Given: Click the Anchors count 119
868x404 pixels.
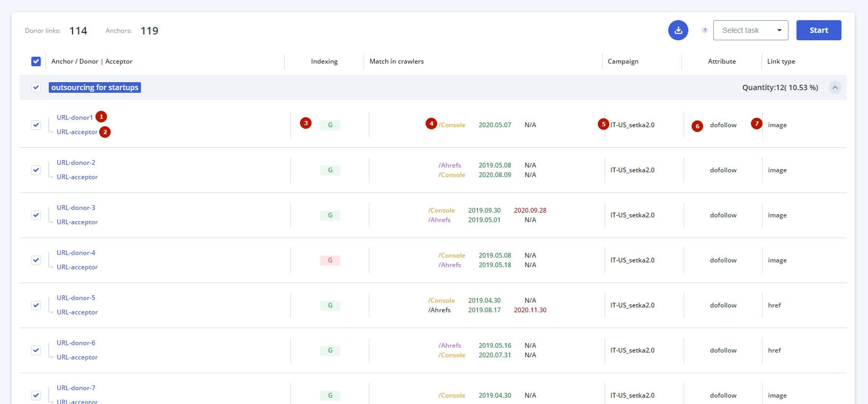Looking at the screenshot, I should (149, 31).
